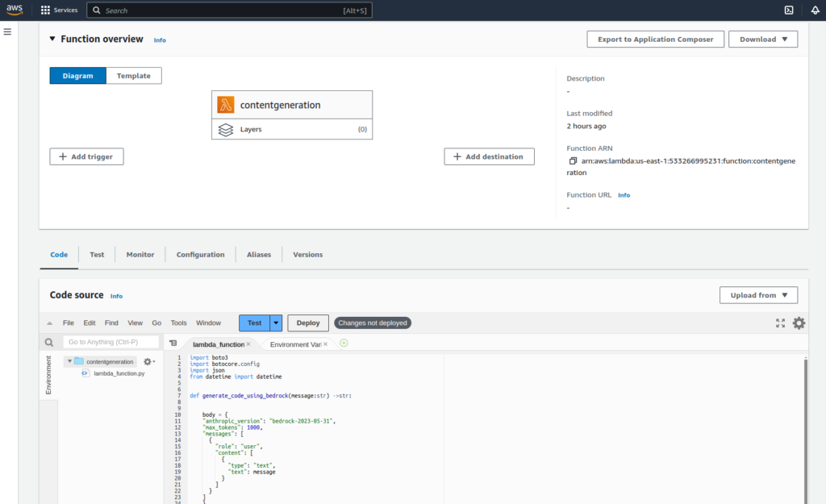Deploy the function code

click(308, 323)
